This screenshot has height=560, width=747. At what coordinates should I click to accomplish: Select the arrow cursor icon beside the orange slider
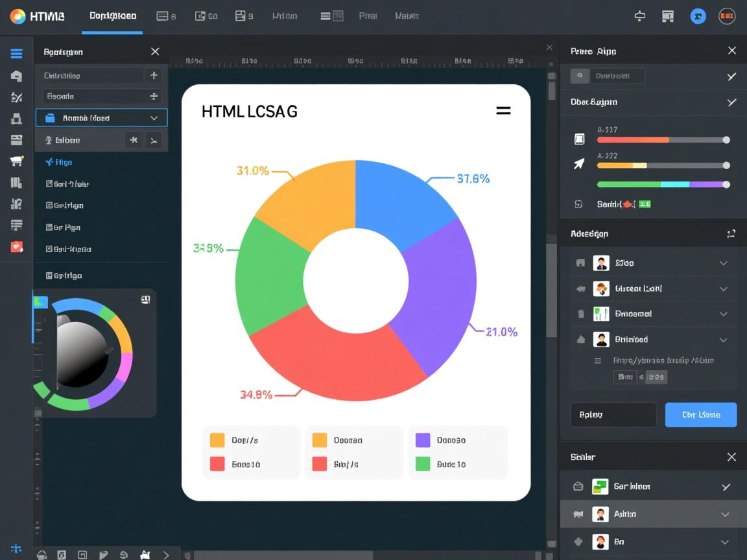pyautogui.click(x=579, y=164)
